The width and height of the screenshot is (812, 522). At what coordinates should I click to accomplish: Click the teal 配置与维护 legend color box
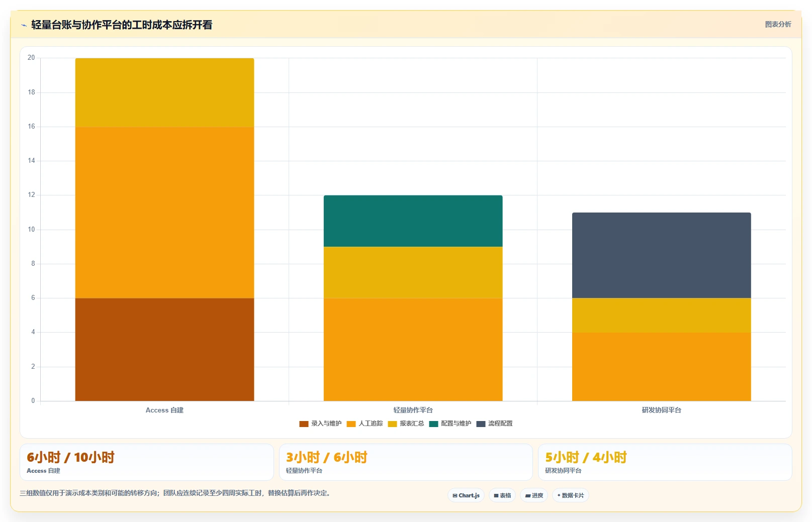point(433,424)
